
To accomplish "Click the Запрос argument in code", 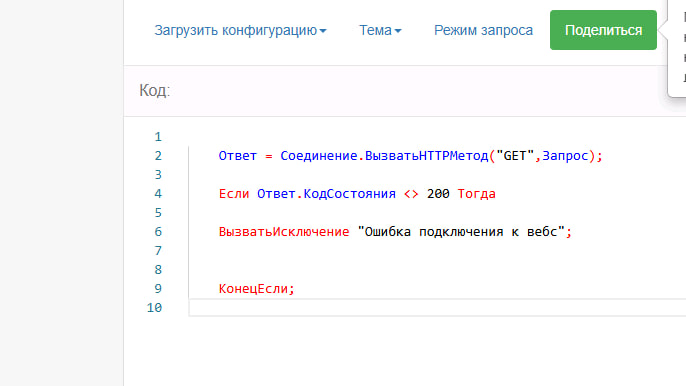I will point(565,156).
